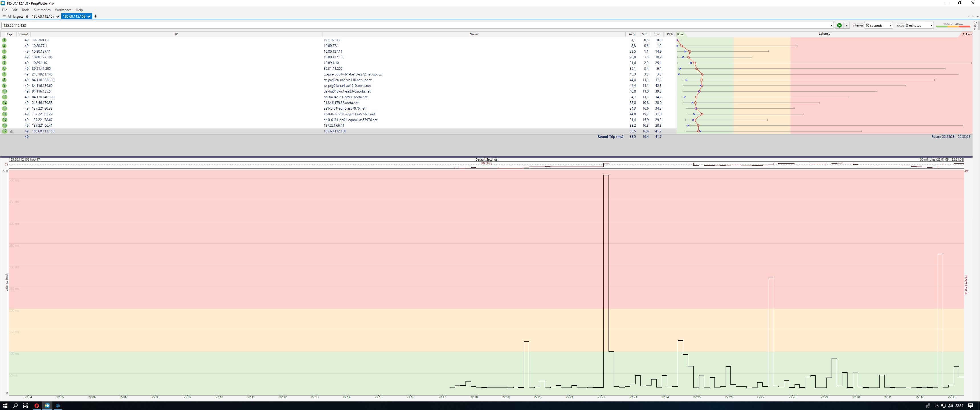980x410 pixels.
Task: Click the All Targets list icon
Action: [x=4, y=17]
